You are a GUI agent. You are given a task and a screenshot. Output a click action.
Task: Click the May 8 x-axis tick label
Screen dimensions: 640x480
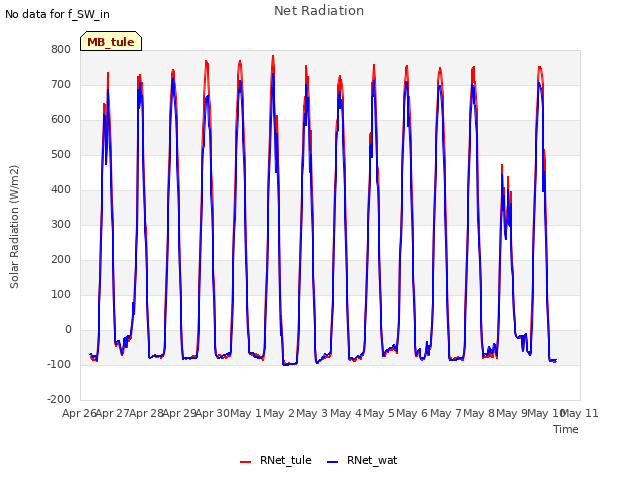click(479, 413)
